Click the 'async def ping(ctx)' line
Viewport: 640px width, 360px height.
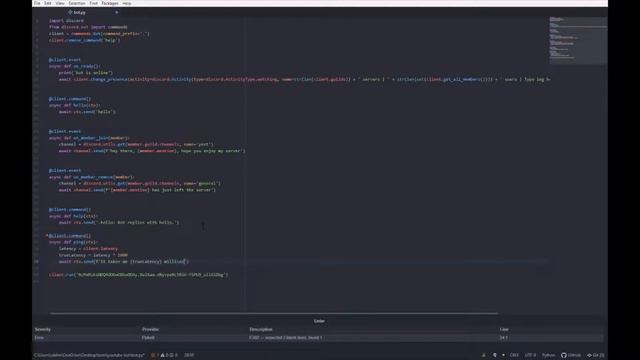click(73, 242)
